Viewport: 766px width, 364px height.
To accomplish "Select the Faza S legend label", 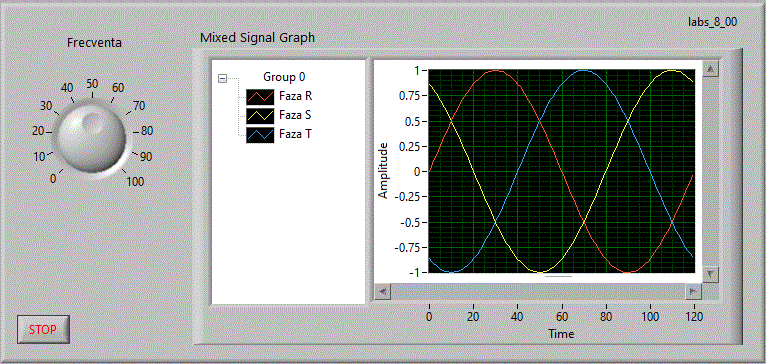I will click(295, 115).
